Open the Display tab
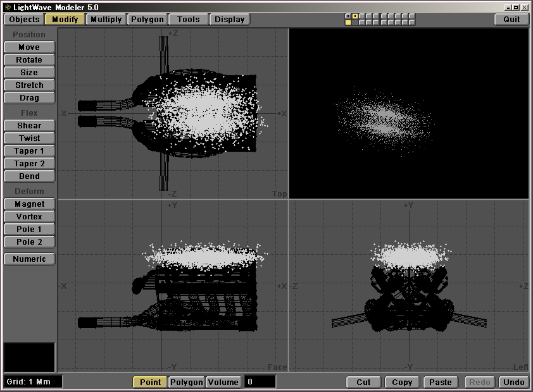The width and height of the screenshot is (533, 392). click(229, 20)
